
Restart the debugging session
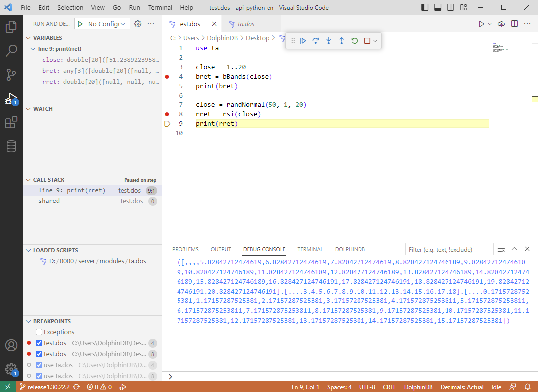click(355, 41)
